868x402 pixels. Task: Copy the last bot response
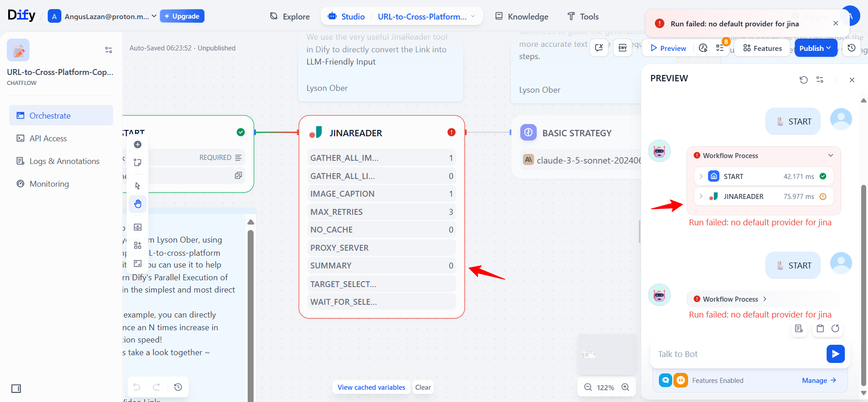point(820,328)
